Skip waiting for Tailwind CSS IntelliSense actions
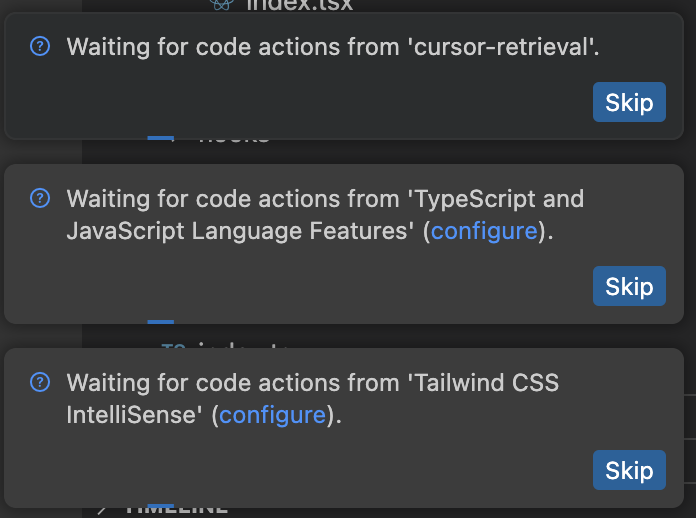This screenshot has width=696, height=518. tap(629, 470)
